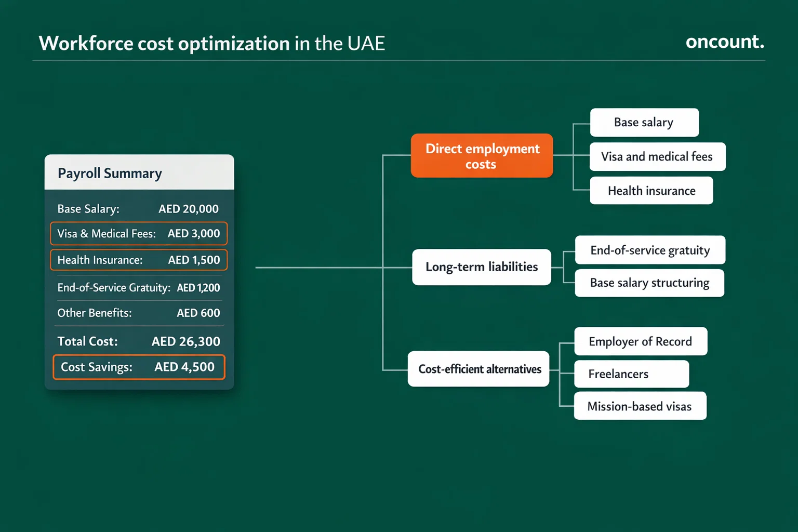The image size is (798, 532).
Task: Expand the Long-term liabilities branch
Action: 481,267
